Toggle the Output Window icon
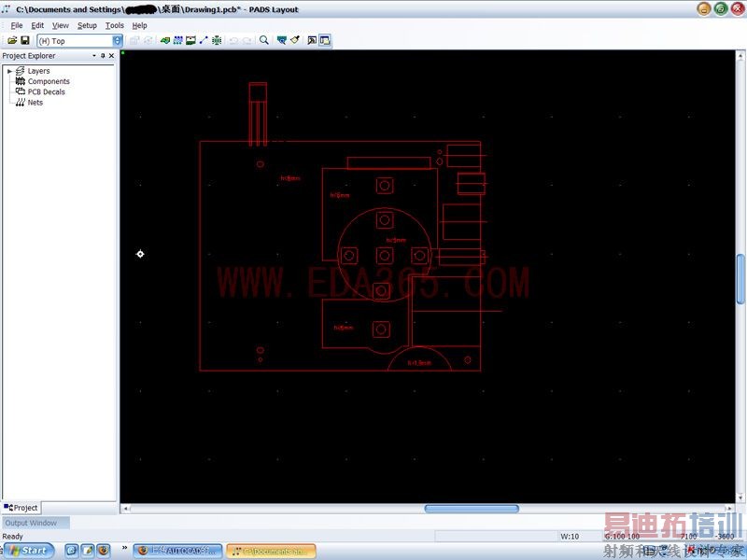Screen dimensions: 747x560 tap(312, 41)
